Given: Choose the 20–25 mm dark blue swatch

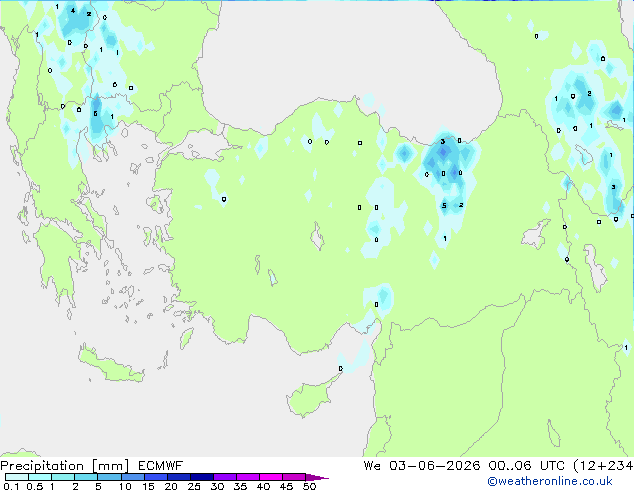Looking at the screenshot, I should pyautogui.click(x=178, y=477).
